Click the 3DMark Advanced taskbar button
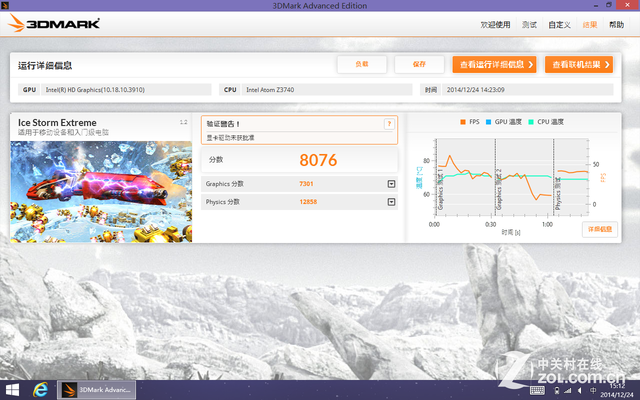640x400 pixels. coord(96,390)
